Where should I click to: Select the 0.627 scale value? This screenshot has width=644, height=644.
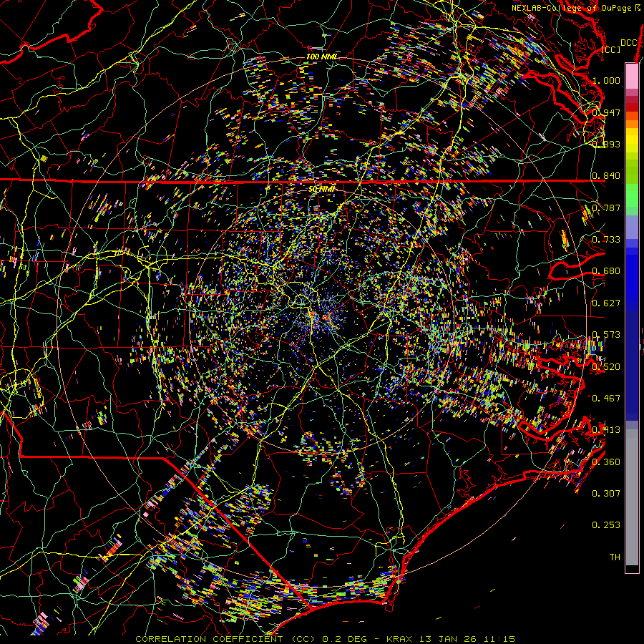point(606,303)
